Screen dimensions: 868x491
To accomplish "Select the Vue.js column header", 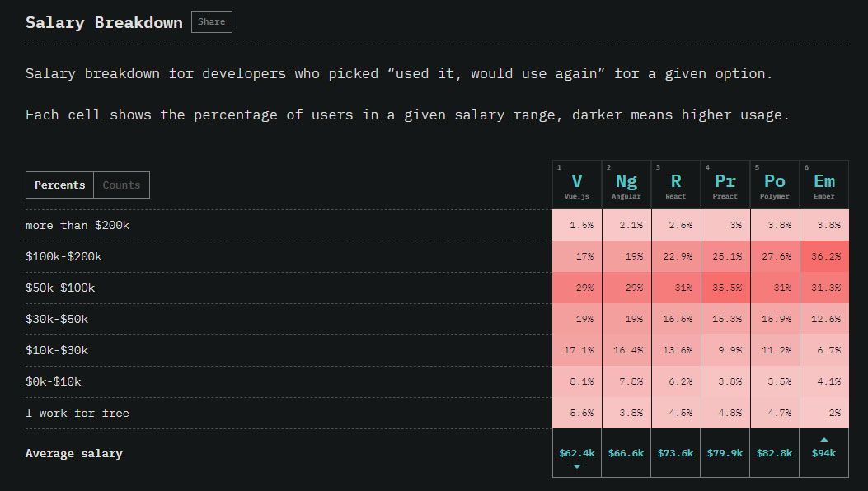I will pyautogui.click(x=576, y=183).
